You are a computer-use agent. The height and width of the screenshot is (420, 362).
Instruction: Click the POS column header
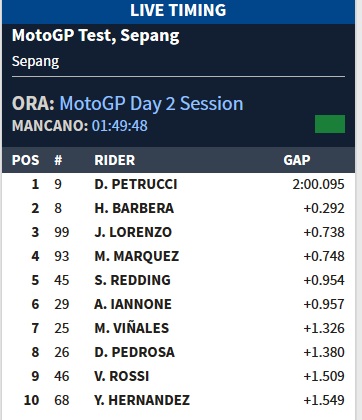pos(26,160)
